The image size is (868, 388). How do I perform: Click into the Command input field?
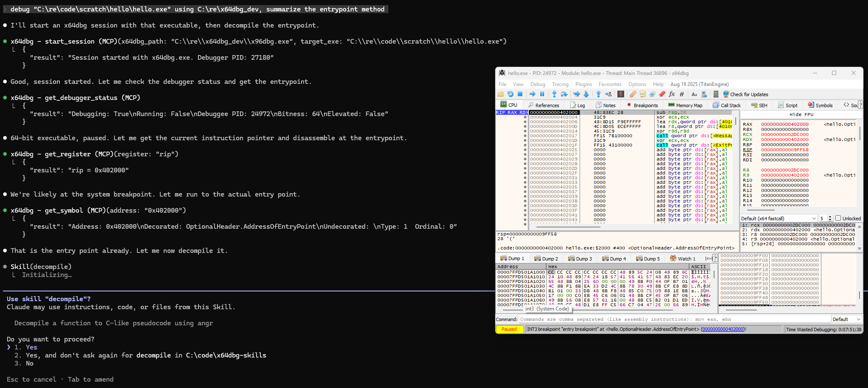pyautogui.click(x=674, y=319)
